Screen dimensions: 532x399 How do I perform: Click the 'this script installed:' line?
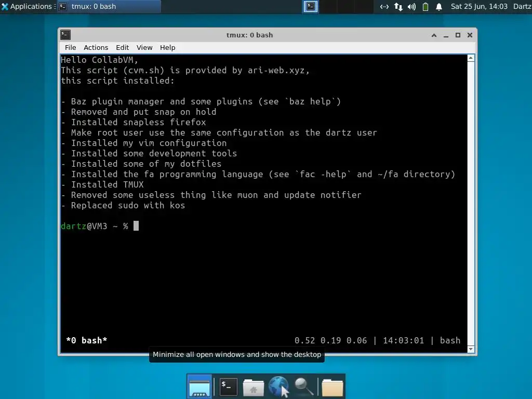coord(117,81)
